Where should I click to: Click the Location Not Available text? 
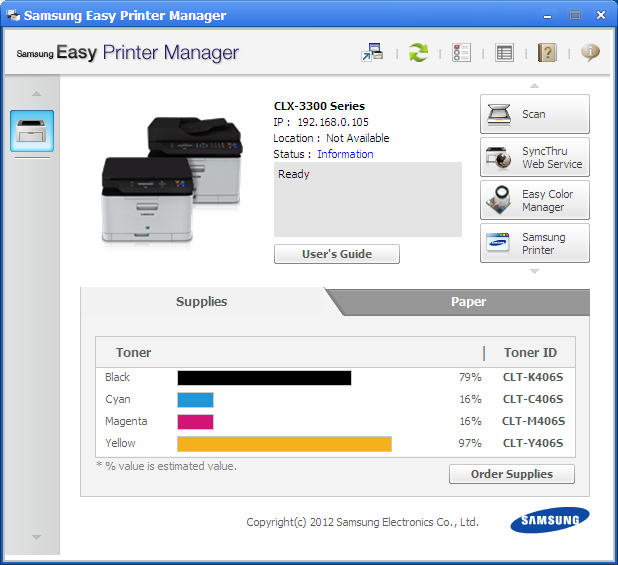[331, 138]
